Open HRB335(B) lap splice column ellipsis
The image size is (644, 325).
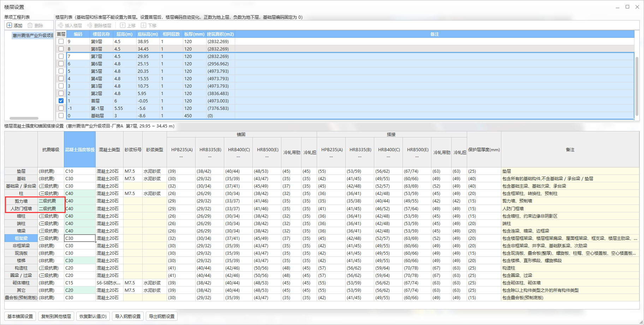[x=360, y=156]
